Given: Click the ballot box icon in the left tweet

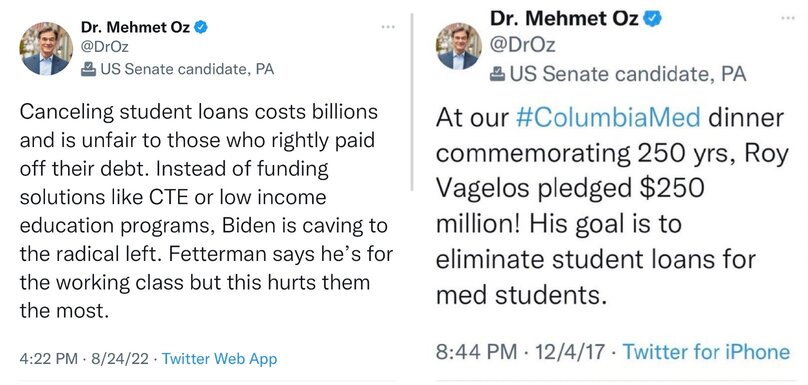Looking at the screenshot, I should (89, 69).
